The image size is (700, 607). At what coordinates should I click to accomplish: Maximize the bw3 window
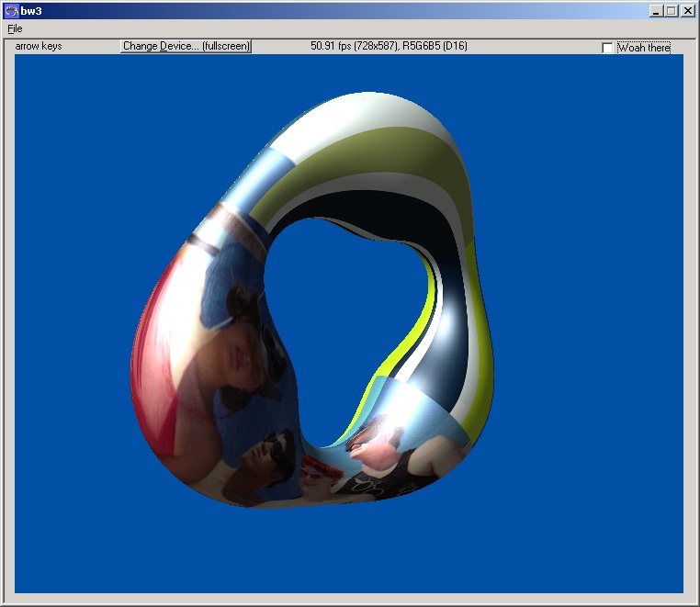(x=671, y=11)
